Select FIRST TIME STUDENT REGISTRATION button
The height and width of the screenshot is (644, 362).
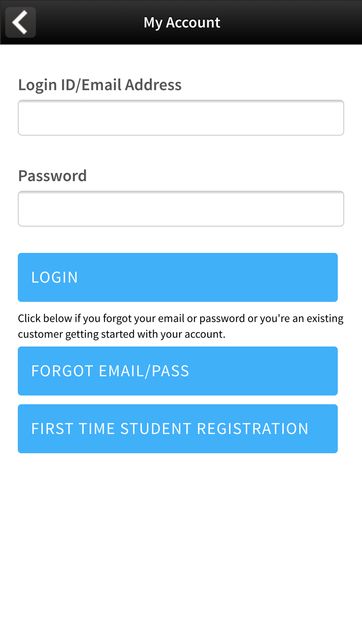point(178,428)
